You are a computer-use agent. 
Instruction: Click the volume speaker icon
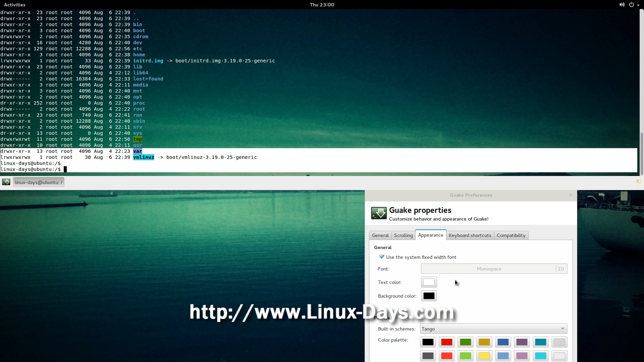coord(622,5)
